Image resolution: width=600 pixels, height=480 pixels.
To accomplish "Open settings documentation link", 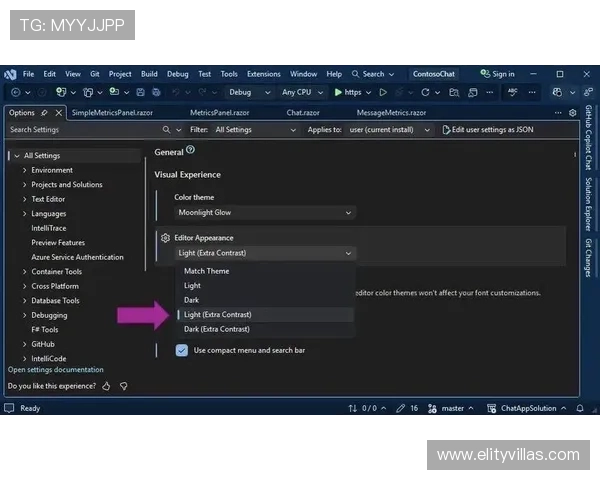I will point(56,370).
